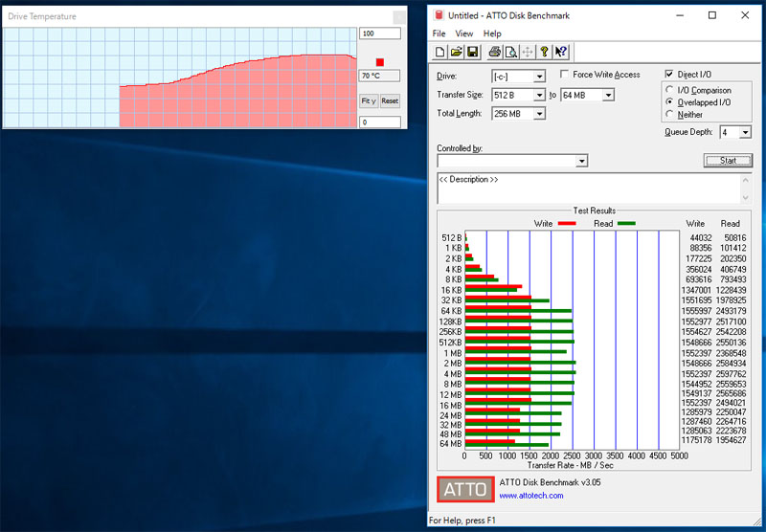Uncheck the Direct I/O checkbox
Image resolution: width=766 pixels, height=532 pixels.
coord(669,75)
